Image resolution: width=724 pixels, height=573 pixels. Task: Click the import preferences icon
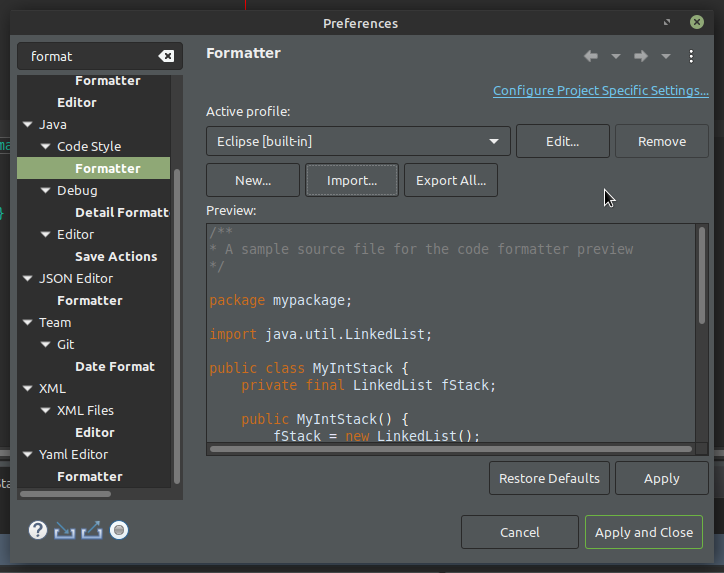pos(64,530)
